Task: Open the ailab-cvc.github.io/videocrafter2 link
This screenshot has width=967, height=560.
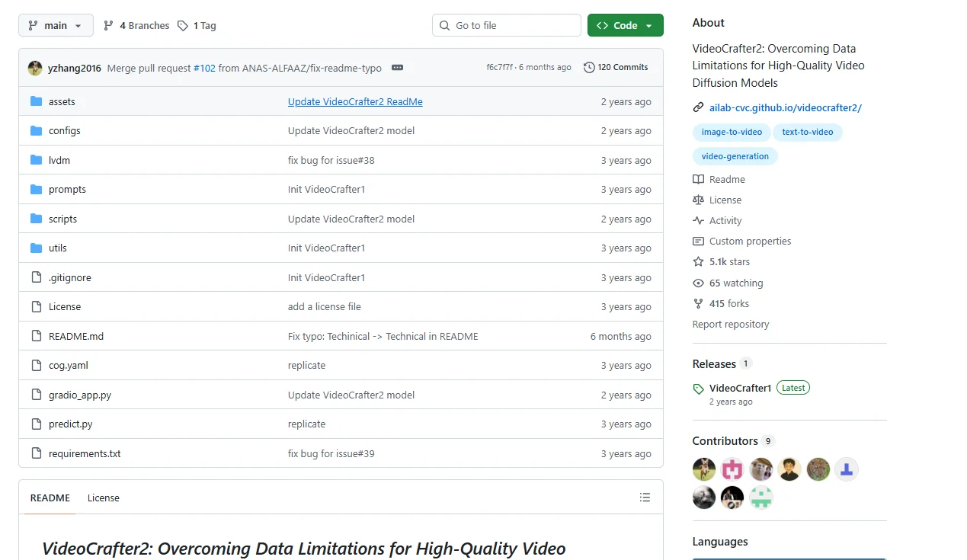Action: coord(785,107)
